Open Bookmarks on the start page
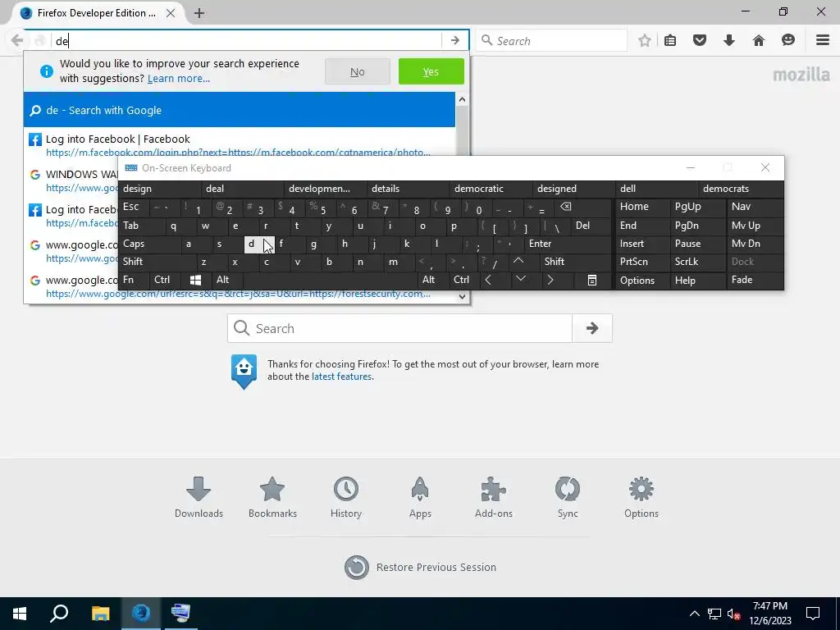The height and width of the screenshot is (630, 840). (x=272, y=498)
